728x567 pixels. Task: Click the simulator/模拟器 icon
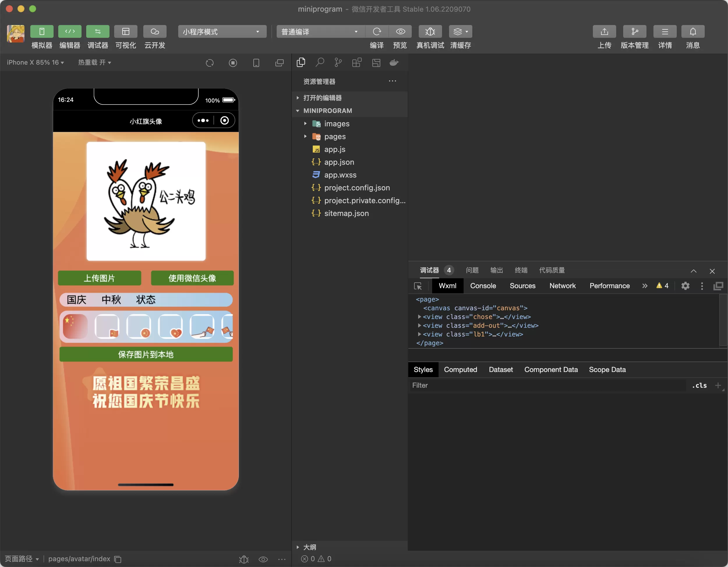pyautogui.click(x=42, y=31)
